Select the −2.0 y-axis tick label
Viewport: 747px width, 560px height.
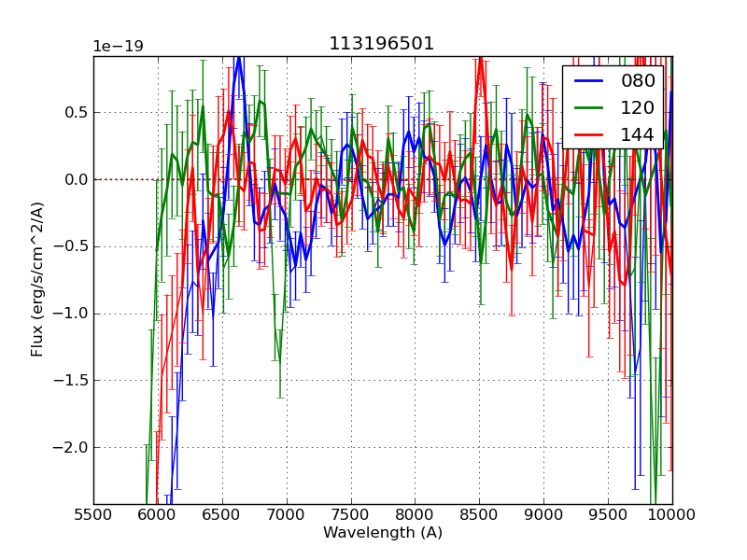click(71, 447)
